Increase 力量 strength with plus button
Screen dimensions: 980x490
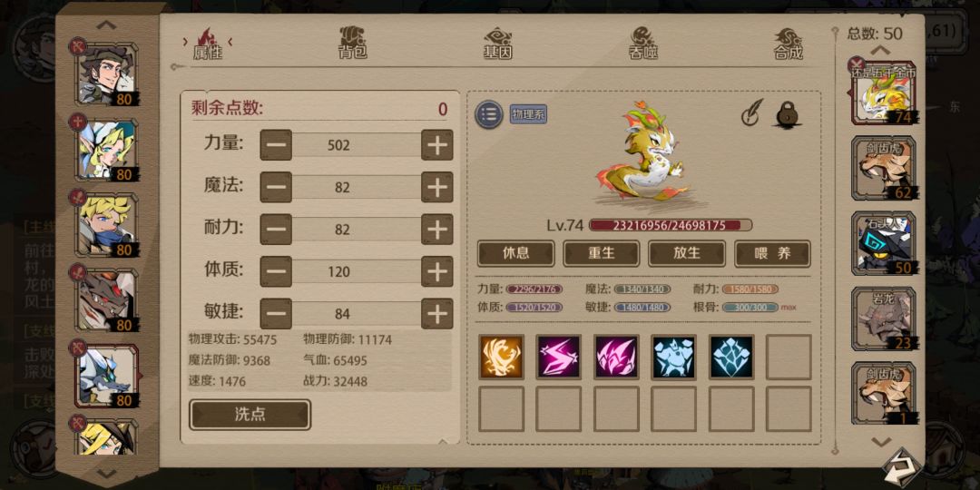point(436,145)
